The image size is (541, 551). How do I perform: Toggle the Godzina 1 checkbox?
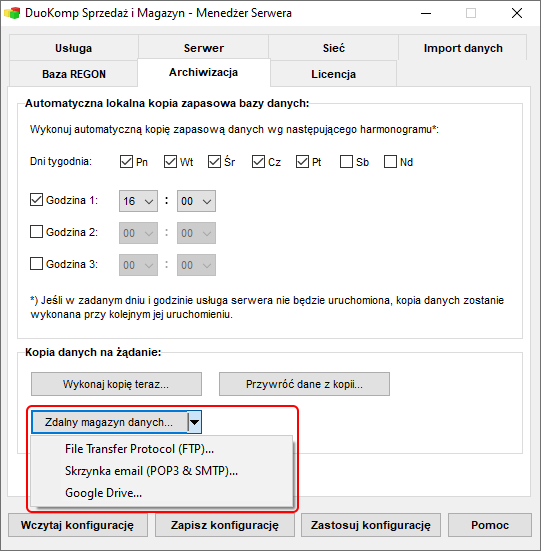click(36, 200)
